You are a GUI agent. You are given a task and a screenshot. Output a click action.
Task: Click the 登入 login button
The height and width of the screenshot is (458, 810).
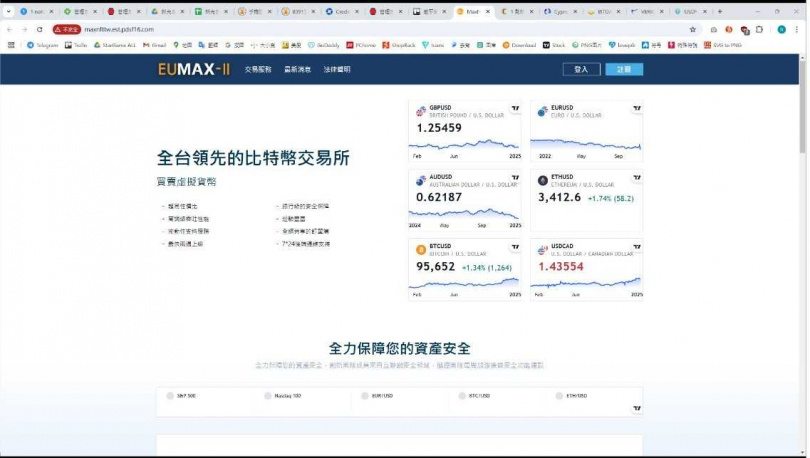(x=581, y=69)
